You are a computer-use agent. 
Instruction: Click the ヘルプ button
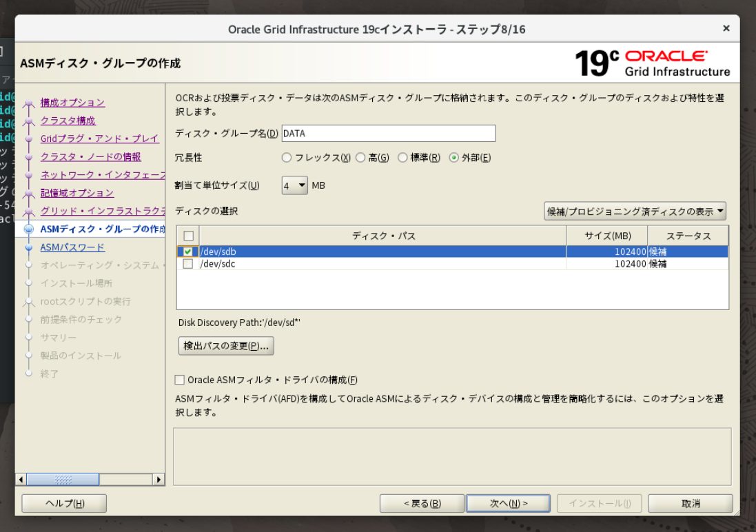[x=64, y=504]
